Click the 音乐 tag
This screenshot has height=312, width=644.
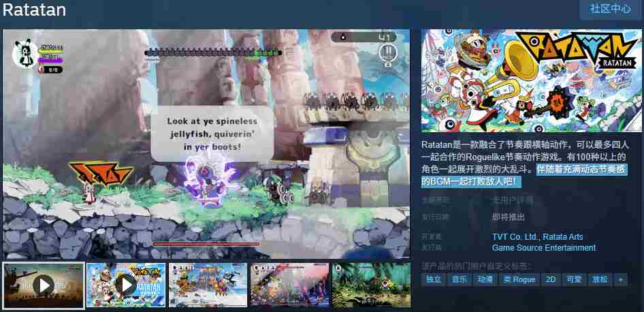click(460, 279)
